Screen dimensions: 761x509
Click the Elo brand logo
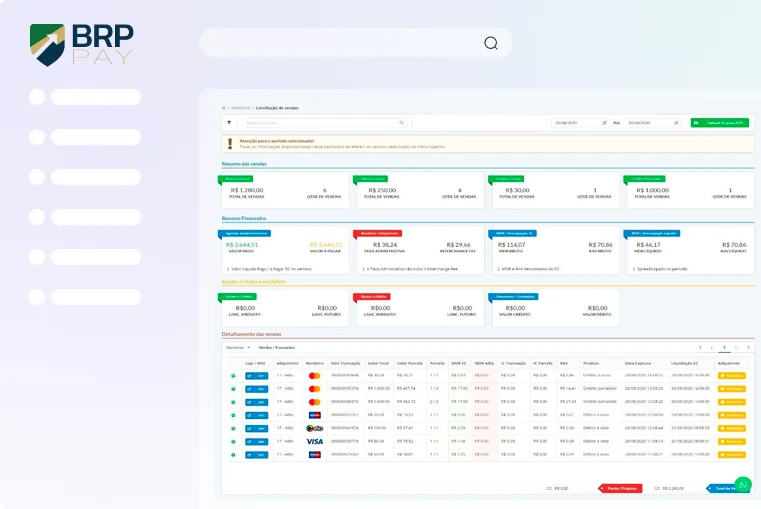(x=314, y=428)
